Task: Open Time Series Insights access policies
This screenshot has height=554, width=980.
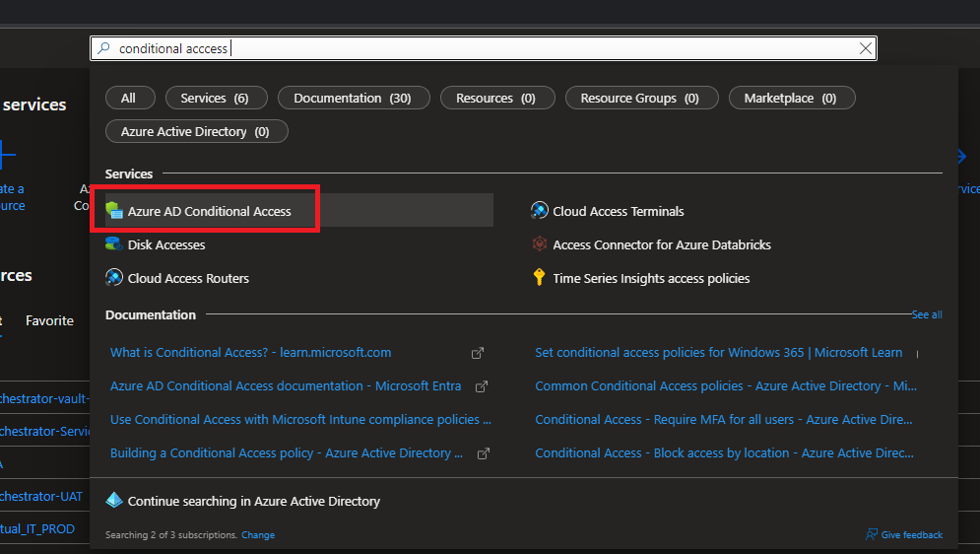Action: click(651, 278)
